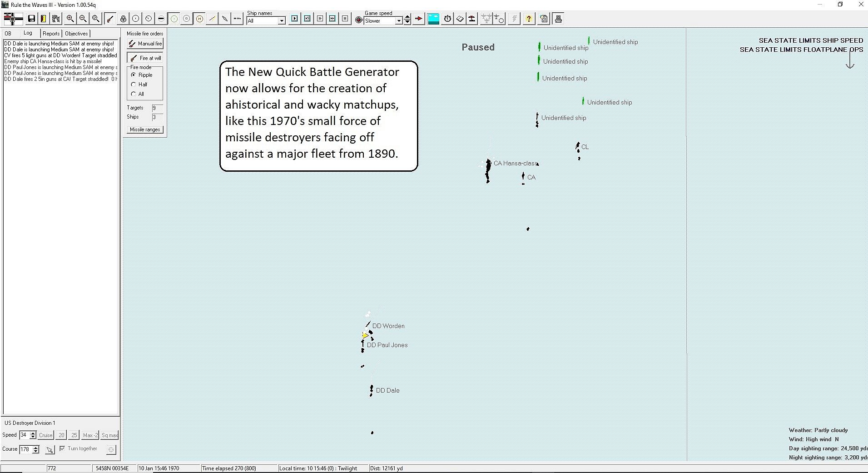Switch to the Reports tab
The height and width of the screenshot is (473, 868).
tap(51, 34)
